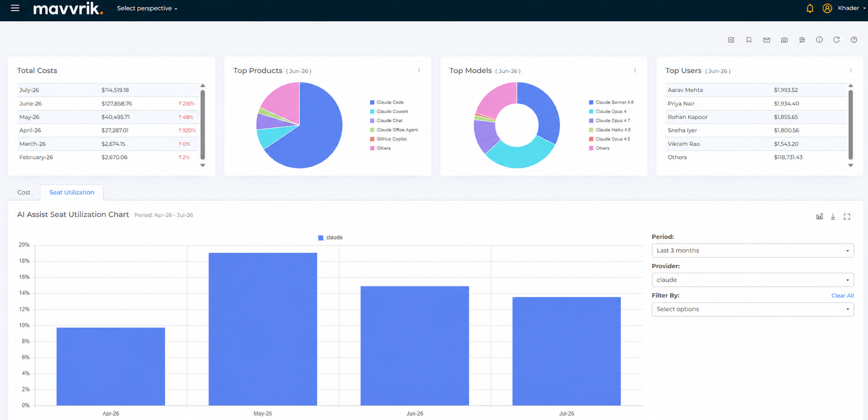
Task: Bookmark this dashboard view
Action: tap(749, 40)
